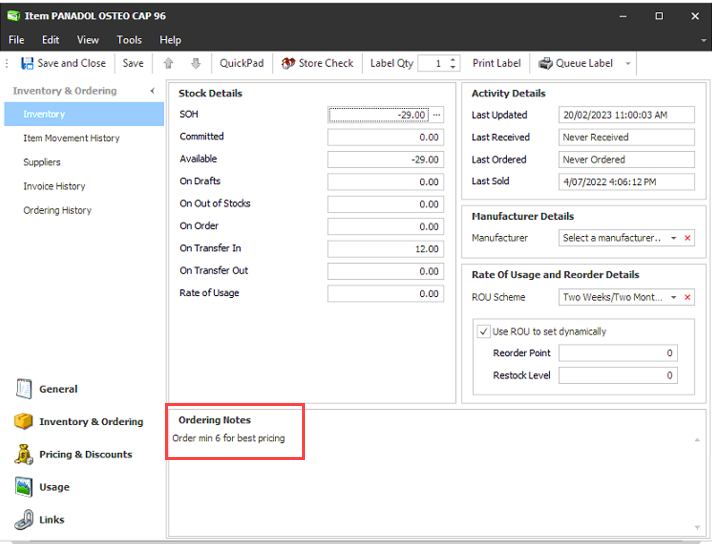Click the Save button

coord(133,63)
